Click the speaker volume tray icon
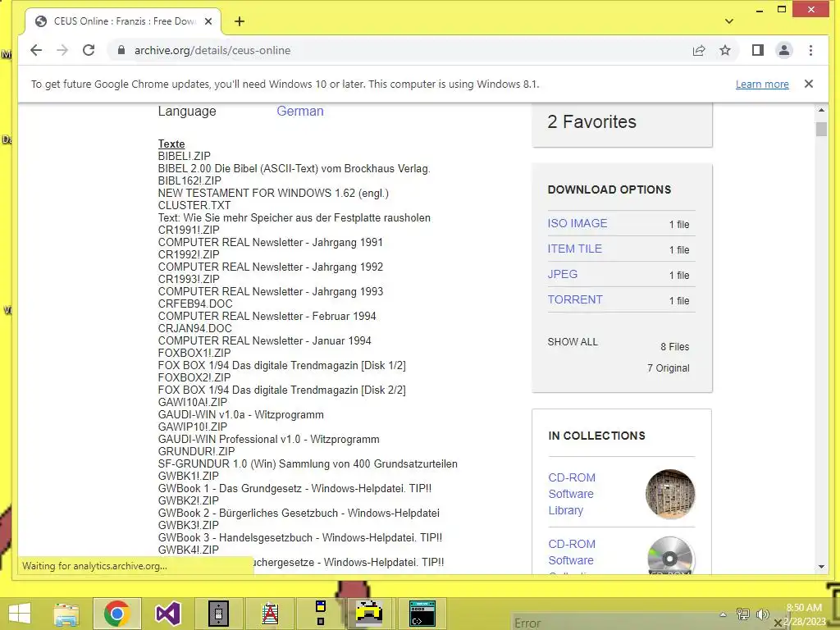840x630 pixels. coord(762,614)
